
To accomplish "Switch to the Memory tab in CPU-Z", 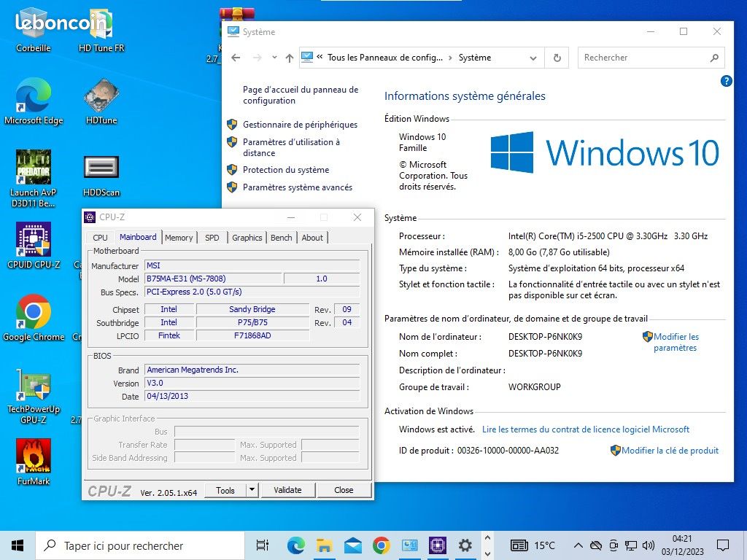I will tap(179, 237).
